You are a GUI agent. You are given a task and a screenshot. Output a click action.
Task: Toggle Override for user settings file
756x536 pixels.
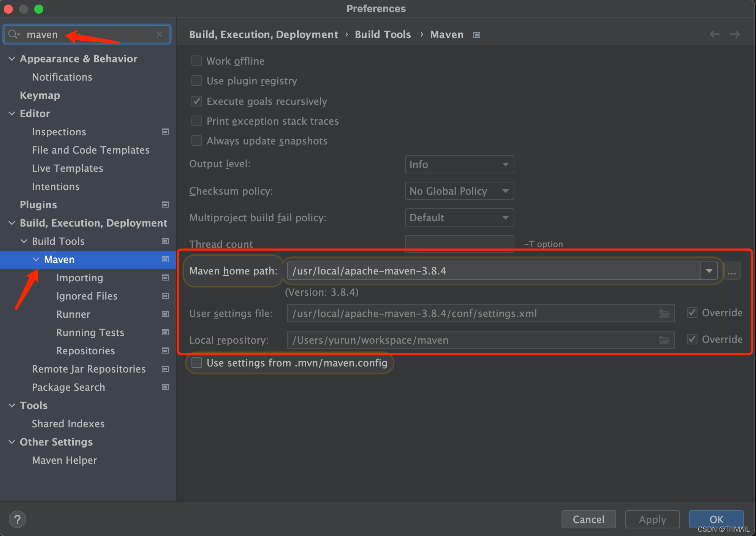coord(692,313)
